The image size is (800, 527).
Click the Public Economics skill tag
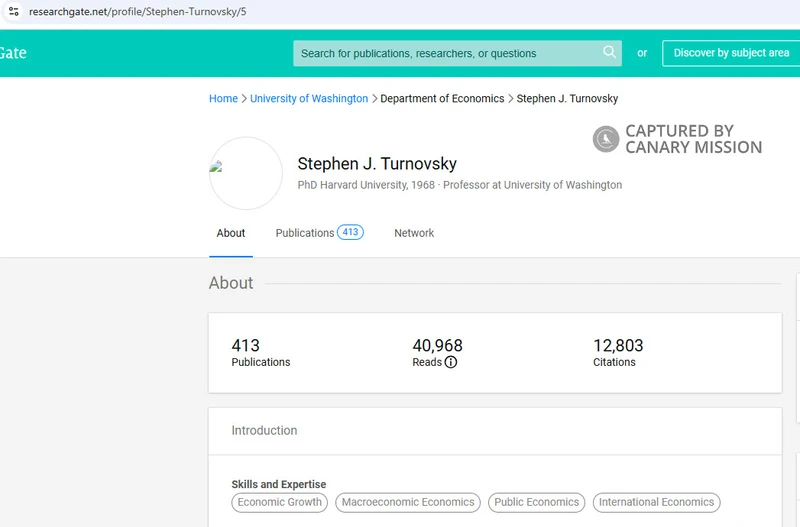(536, 502)
